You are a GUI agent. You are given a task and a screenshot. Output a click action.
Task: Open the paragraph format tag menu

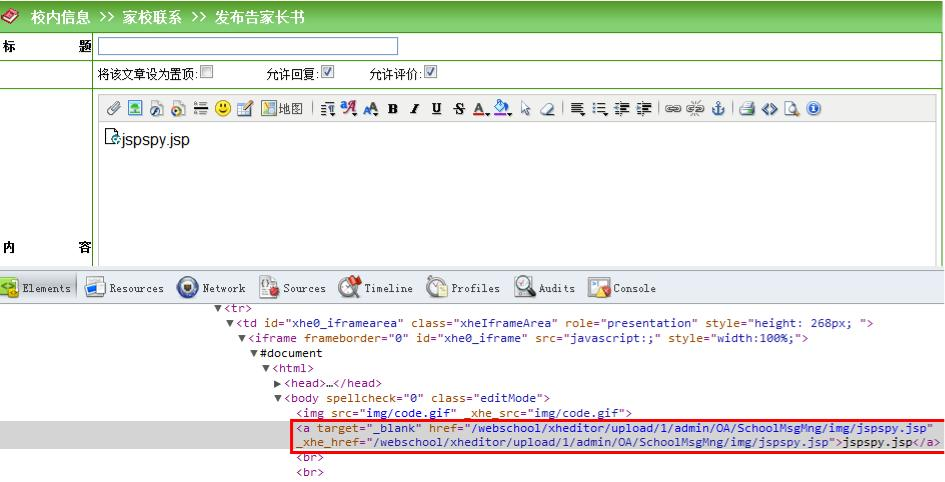click(328, 108)
